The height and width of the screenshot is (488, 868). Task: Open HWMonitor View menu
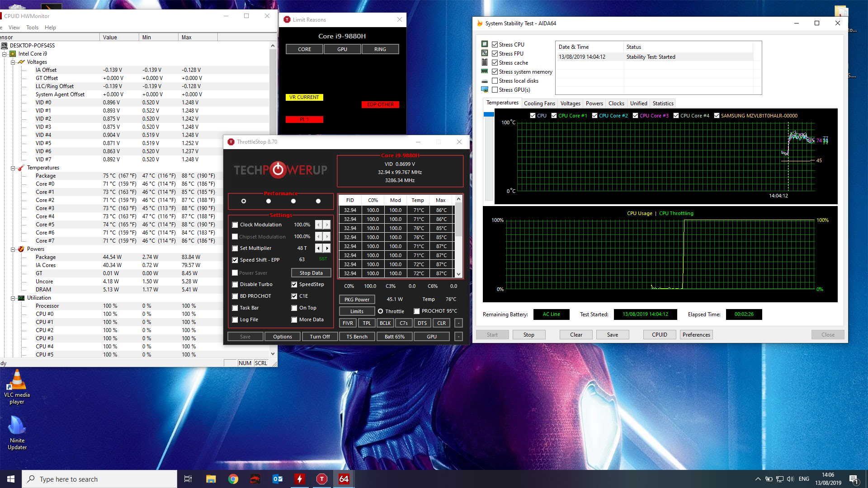pyautogui.click(x=14, y=28)
